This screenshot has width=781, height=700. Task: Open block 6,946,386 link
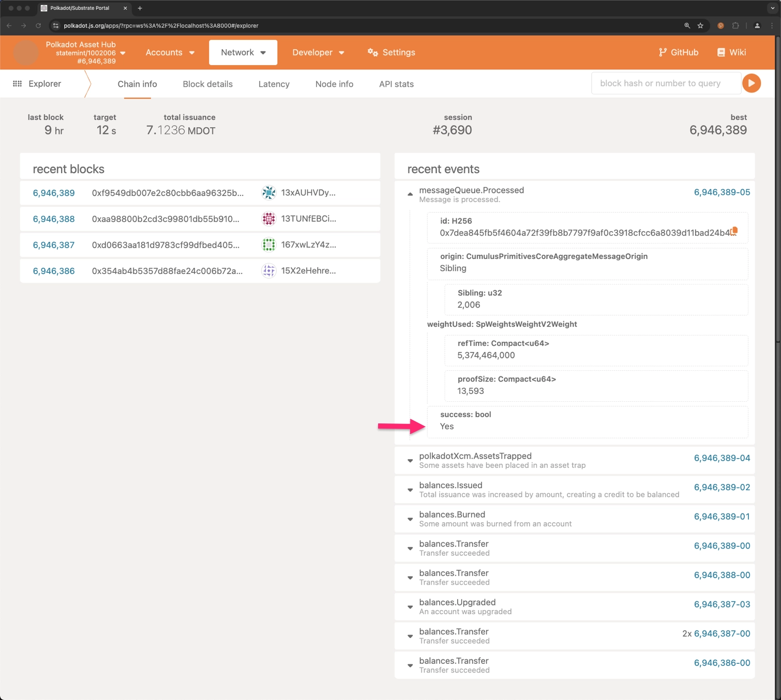[54, 270]
